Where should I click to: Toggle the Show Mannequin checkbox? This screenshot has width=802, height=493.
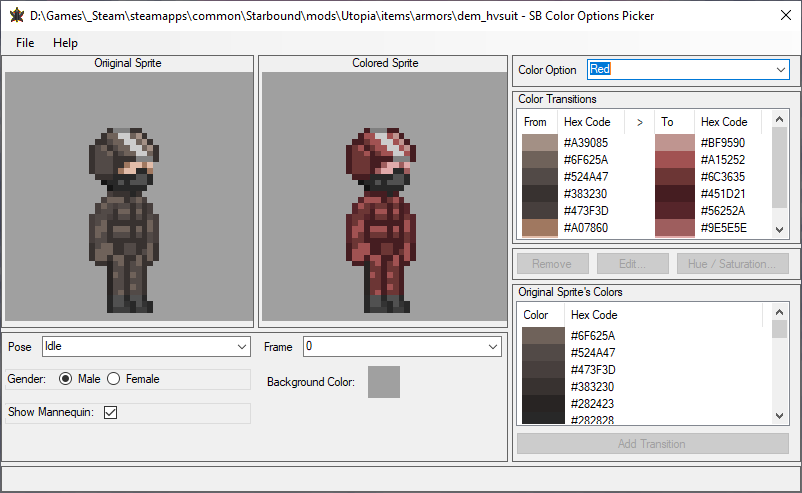tap(110, 412)
